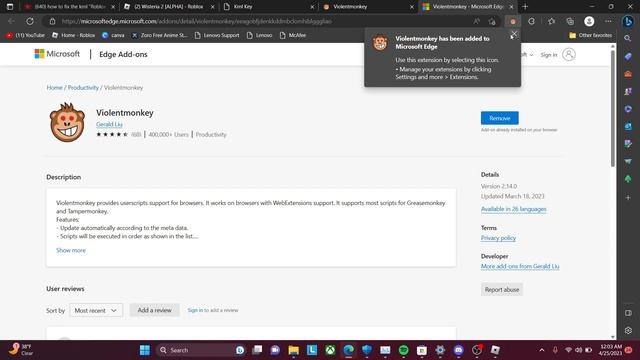The width and height of the screenshot is (640, 360).
Task: Open tab actions menu icon
Action: [10, 7]
